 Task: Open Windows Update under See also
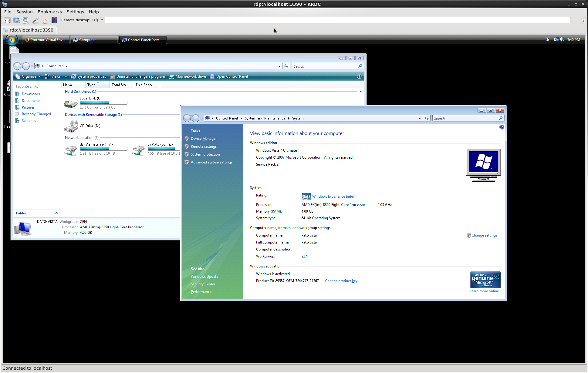204,277
